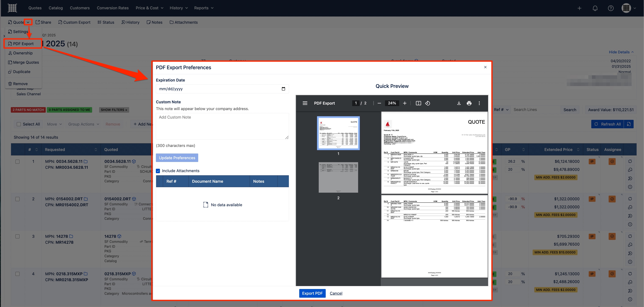The image size is (644, 307).
Task: Click the cube icon next to quoted 0154002.DRT
Action: click(x=134, y=199)
